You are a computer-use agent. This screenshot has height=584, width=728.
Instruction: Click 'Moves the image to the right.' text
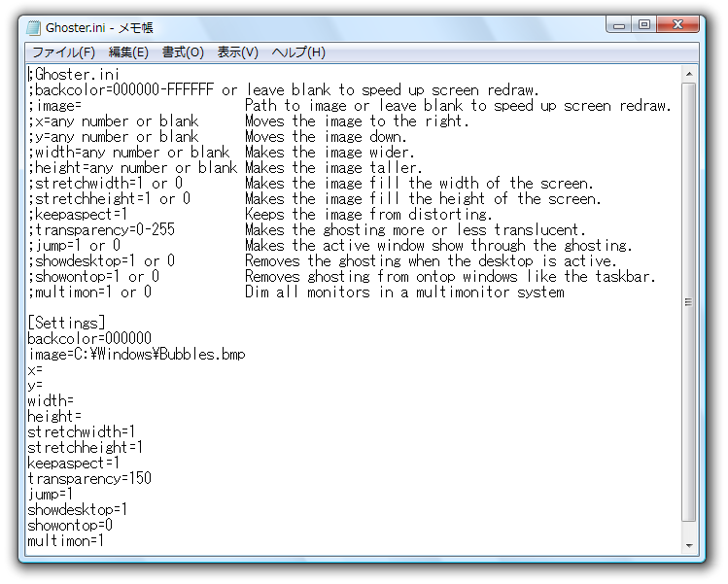click(x=357, y=120)
